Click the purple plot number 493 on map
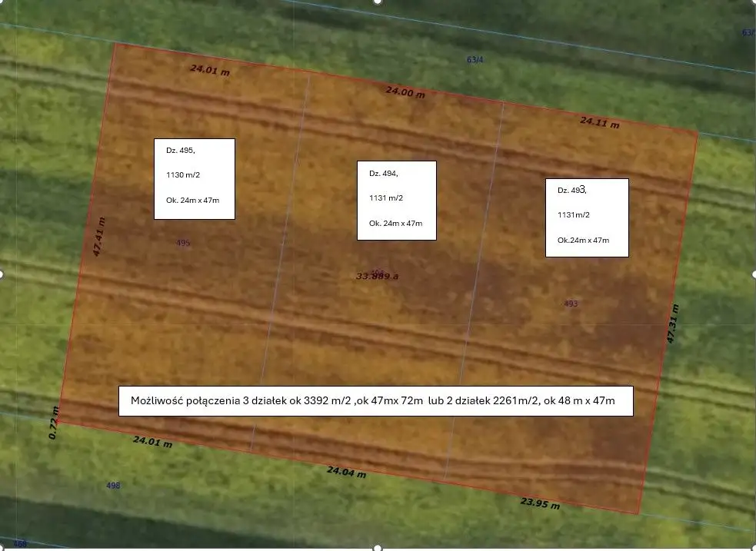Image resolution: width=756 pixels, height=551 pixels. (571, 304)
